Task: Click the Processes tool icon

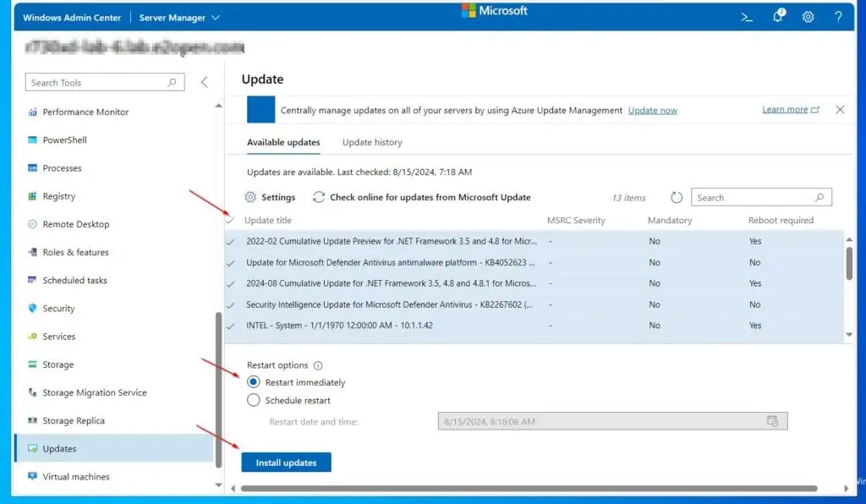Action: click(x=33, y=167)
